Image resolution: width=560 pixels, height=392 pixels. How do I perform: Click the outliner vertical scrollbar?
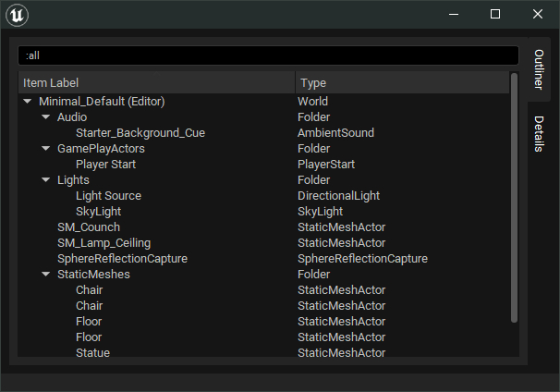pyautogui.click(x=514, y=199)
